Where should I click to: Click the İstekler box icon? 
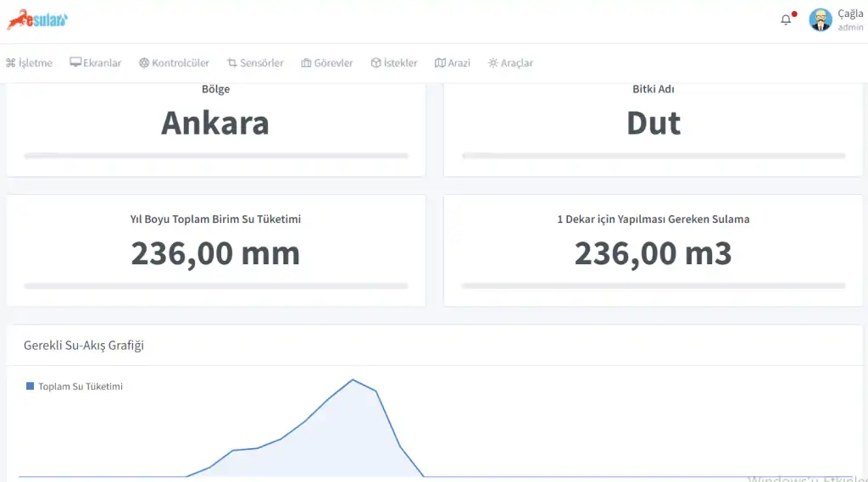376,63
